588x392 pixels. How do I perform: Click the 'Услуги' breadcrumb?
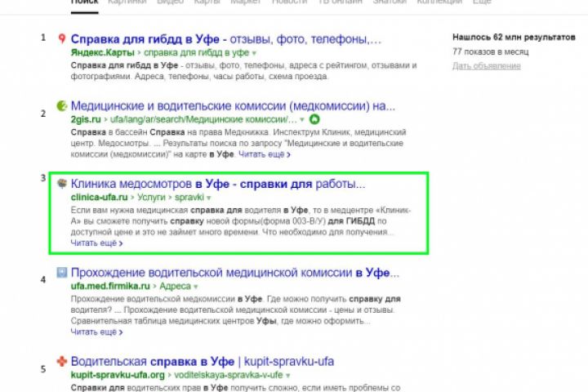tap(151, 197)
